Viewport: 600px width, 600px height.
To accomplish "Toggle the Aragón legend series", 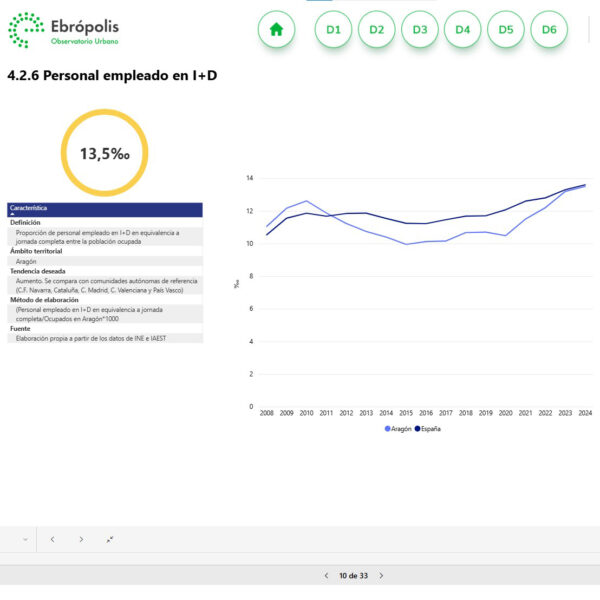I will [400, 429].
